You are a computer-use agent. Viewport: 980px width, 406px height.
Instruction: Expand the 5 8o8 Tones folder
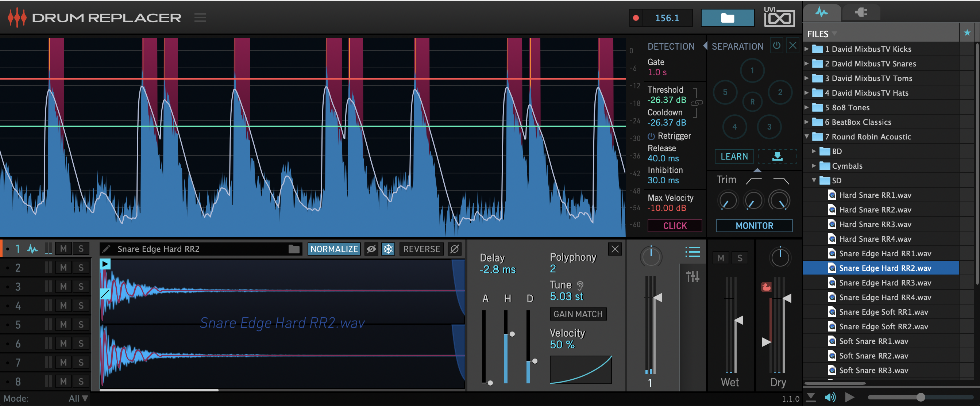806,107
